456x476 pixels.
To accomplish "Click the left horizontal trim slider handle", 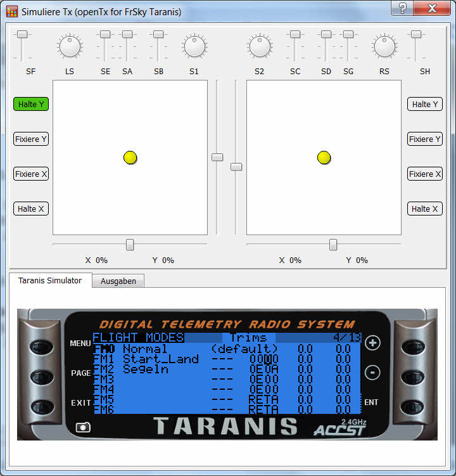I will point(130,245).
